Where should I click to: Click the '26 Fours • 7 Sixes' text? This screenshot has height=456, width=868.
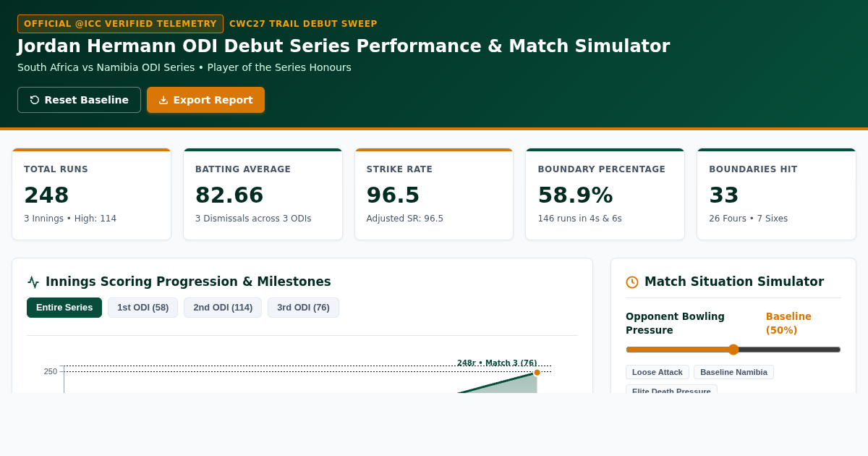click(x=748, y=219)
